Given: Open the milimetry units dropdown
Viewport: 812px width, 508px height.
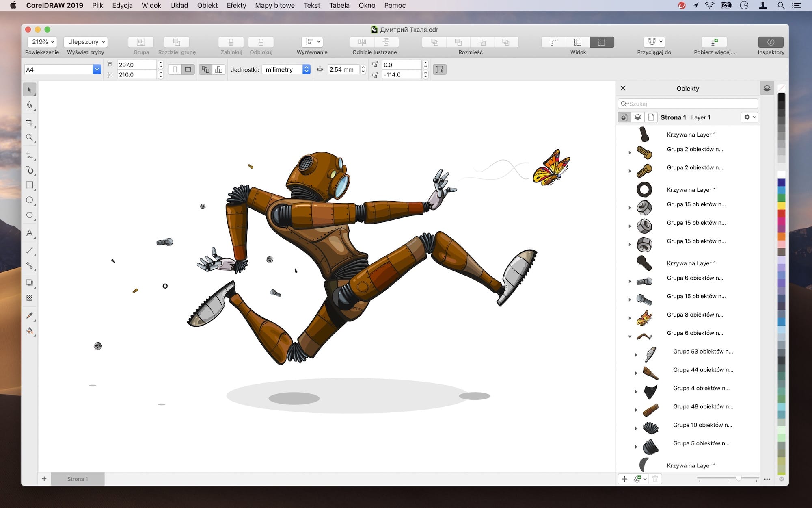Looking at the screenshot, I should click(286, 69).
